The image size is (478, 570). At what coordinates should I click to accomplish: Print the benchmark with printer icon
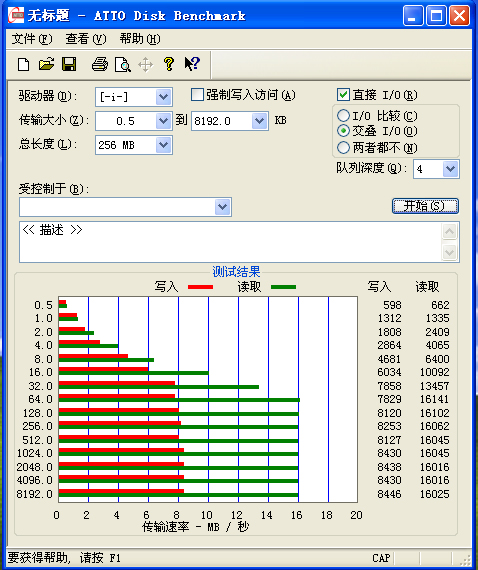click(x=100, y=64)
